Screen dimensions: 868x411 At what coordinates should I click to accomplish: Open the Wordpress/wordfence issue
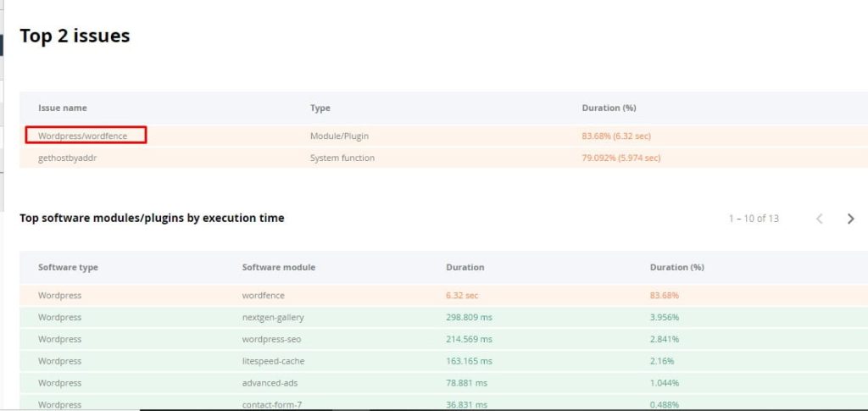[x=83, y=136]
